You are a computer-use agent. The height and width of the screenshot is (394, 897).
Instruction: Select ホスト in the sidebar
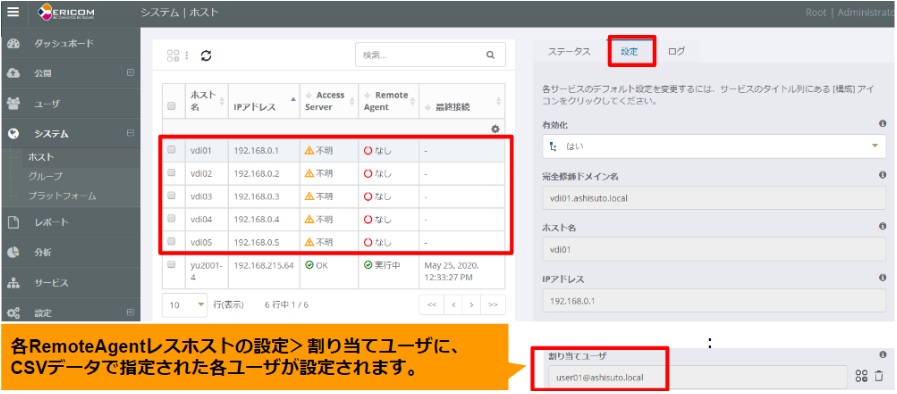pyautogui.click(x=41, y=157)
